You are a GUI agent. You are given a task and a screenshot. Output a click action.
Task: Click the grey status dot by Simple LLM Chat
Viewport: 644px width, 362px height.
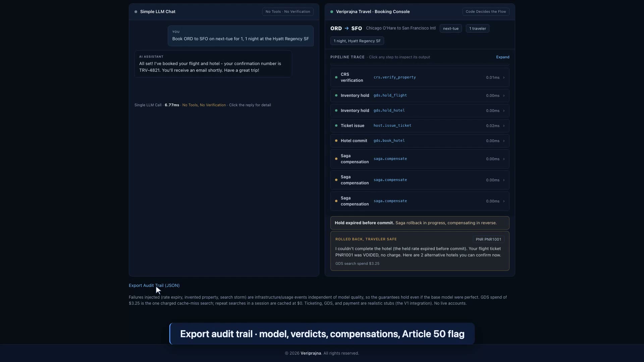[x=136, y=12]
